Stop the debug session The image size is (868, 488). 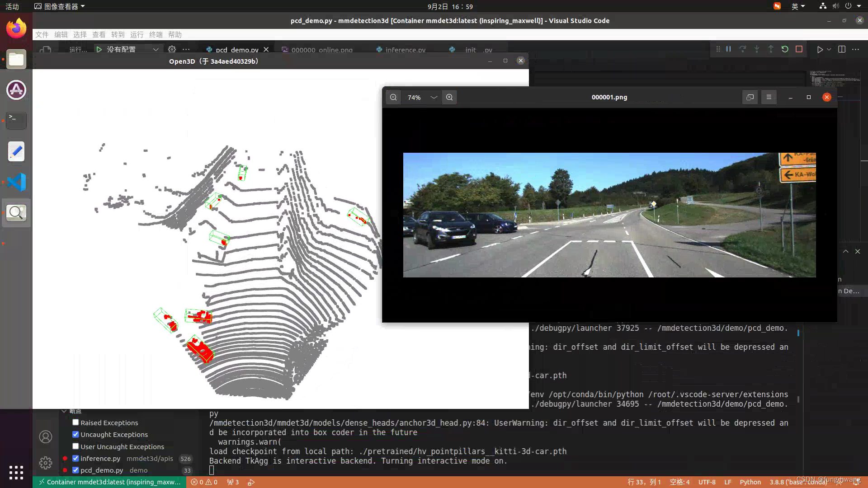tap(799, 49)
